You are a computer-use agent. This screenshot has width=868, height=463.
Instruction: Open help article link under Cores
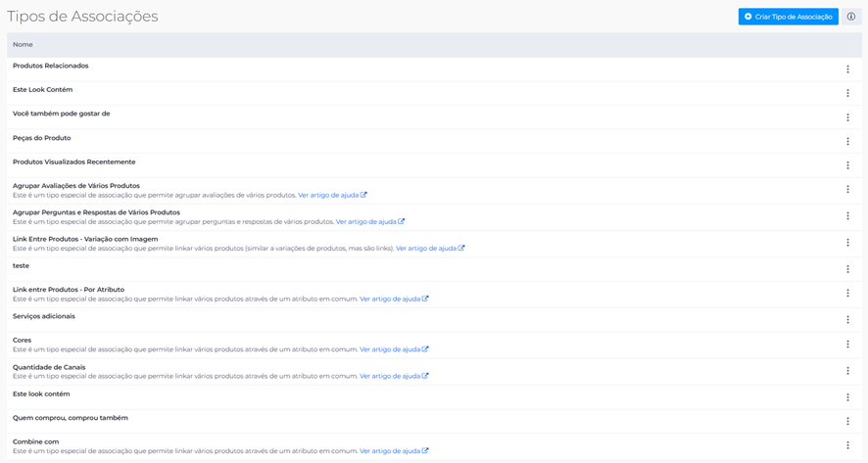click(394, 349)
